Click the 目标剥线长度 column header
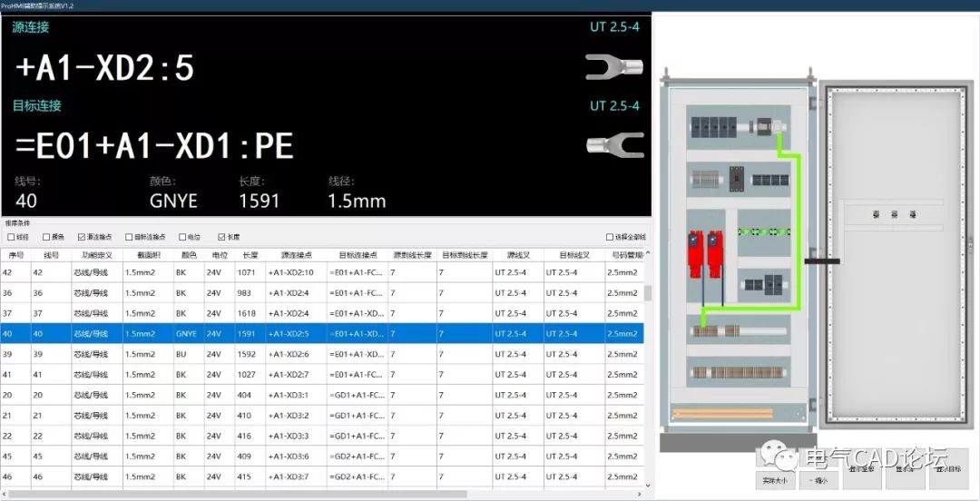Viewport: 980px width, 501px height. (465, 255)
